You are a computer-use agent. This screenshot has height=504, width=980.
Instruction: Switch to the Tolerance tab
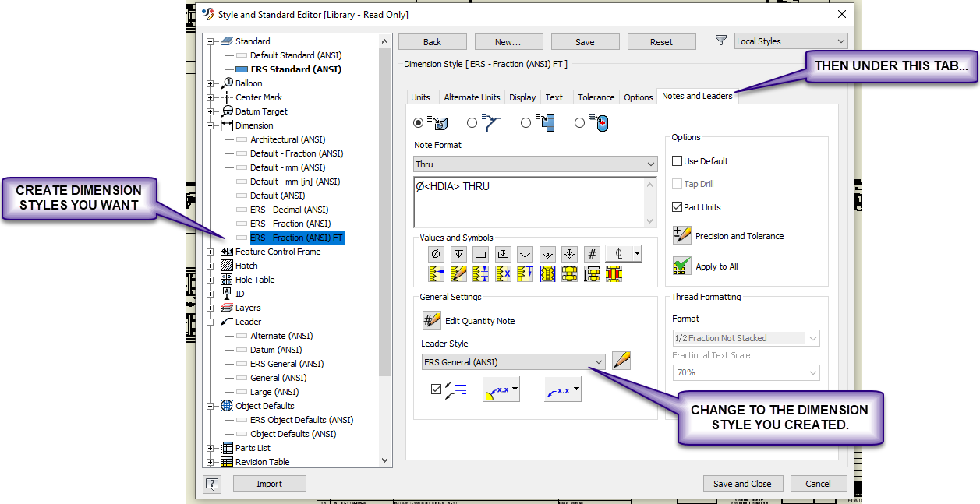pos(596,97)
